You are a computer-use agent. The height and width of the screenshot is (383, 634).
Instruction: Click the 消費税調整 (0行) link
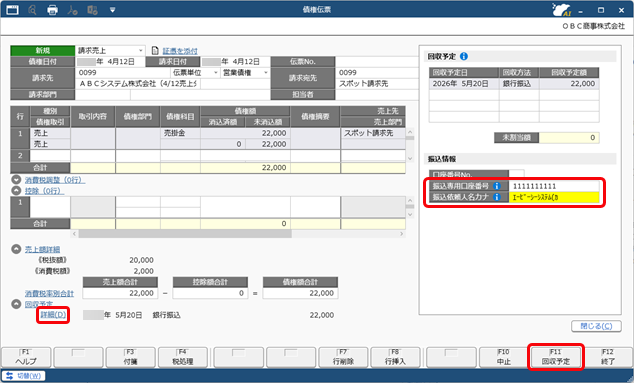55,180
